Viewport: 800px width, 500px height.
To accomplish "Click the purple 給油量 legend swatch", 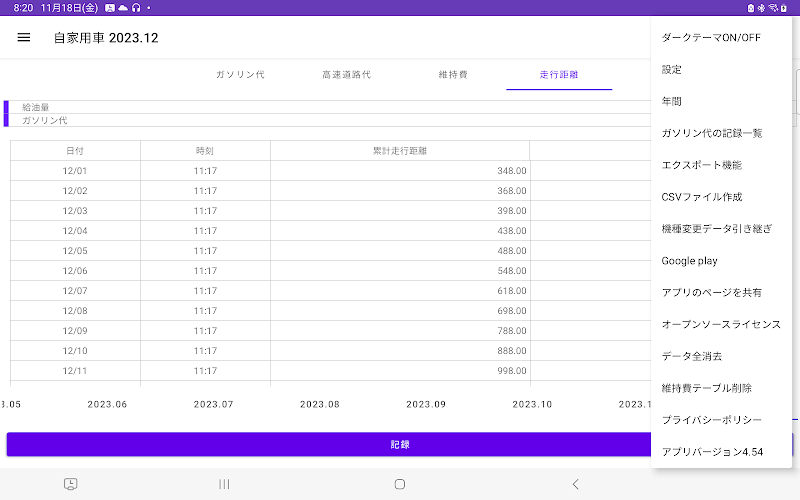I will [x=6, y=107].
